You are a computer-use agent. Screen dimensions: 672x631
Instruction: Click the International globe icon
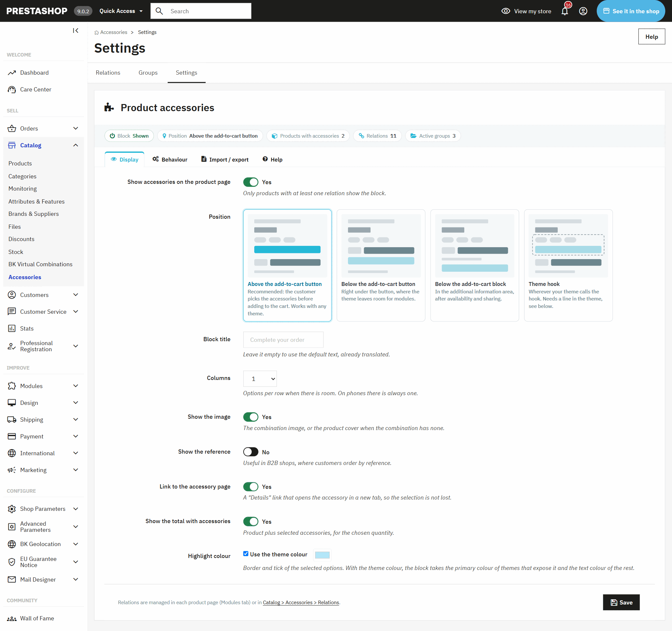(12, 453)
